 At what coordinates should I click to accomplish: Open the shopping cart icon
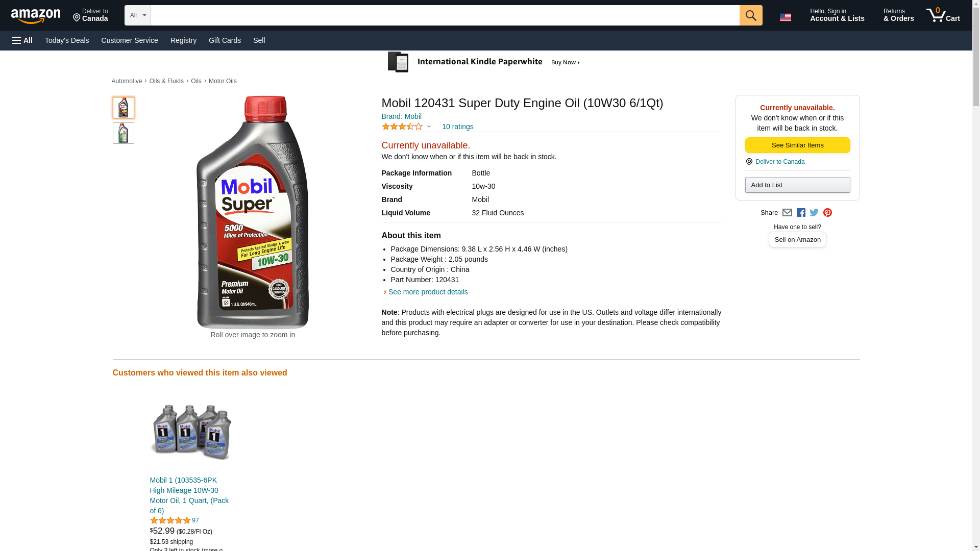point(943,15)
